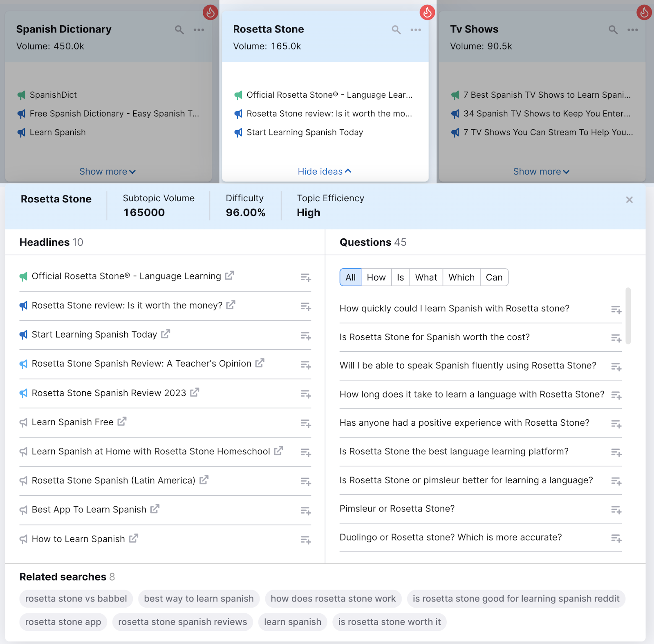
Task: Add 'How to Learn Spanish' headline to list
Action: pos(306,540)
